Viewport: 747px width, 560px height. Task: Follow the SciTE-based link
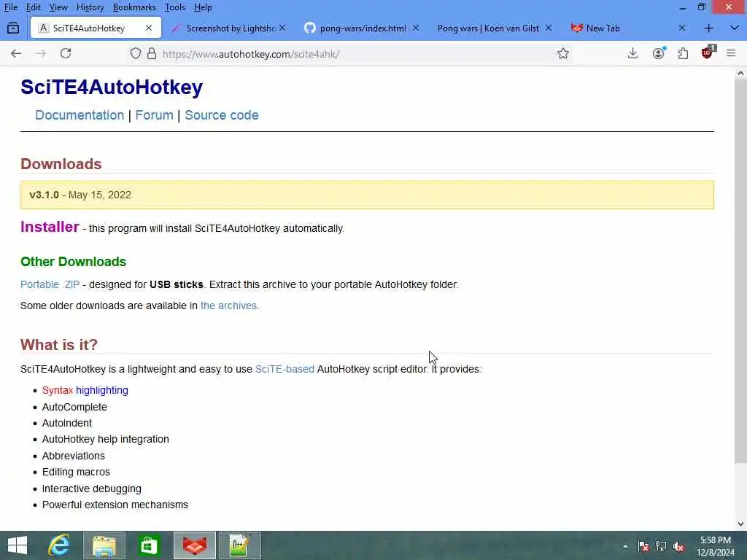(285, 369)
